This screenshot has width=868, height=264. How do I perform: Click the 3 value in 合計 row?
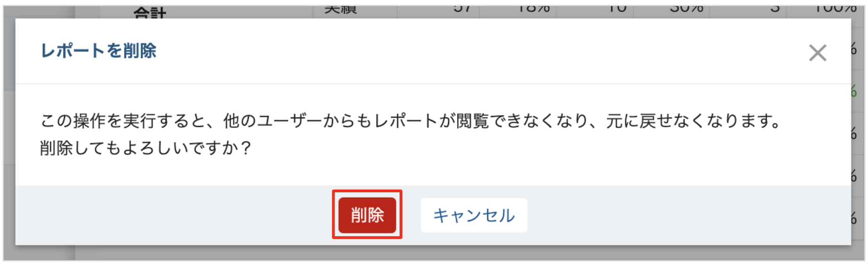pos(775,9)
